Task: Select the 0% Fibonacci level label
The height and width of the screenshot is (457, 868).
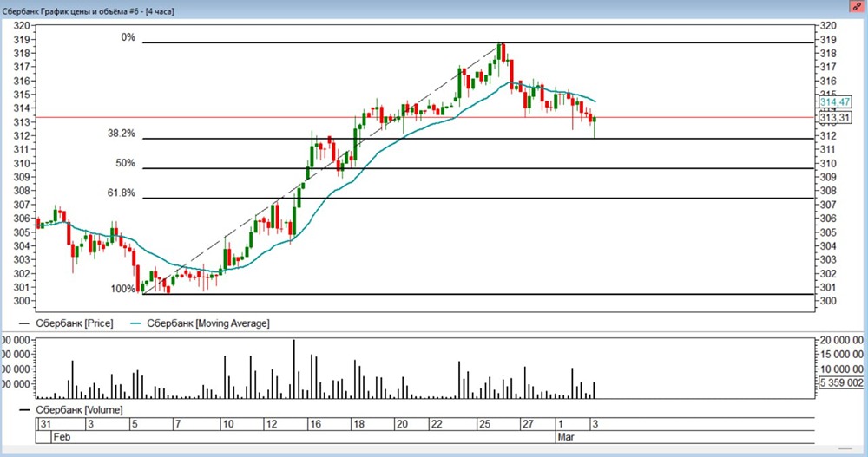Action: 128,37
